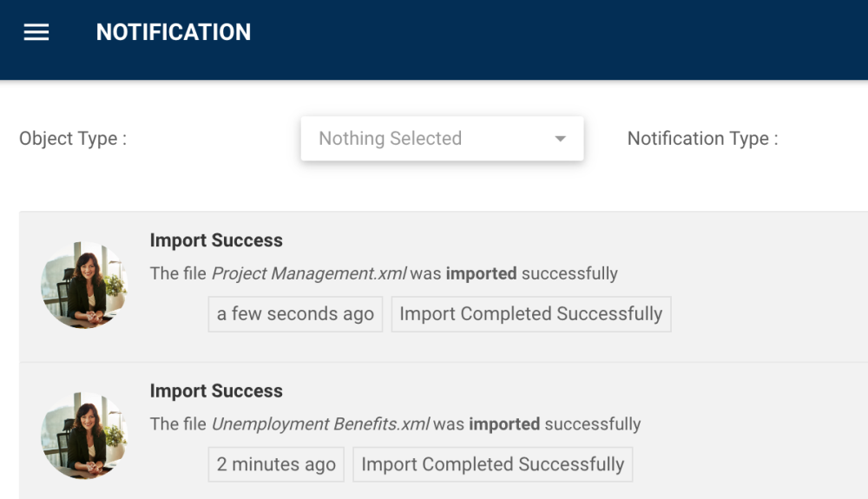Click the bold "imported" word in the Unemployment Benefits message
Screen dimensions: 868x499
point(504,424)
